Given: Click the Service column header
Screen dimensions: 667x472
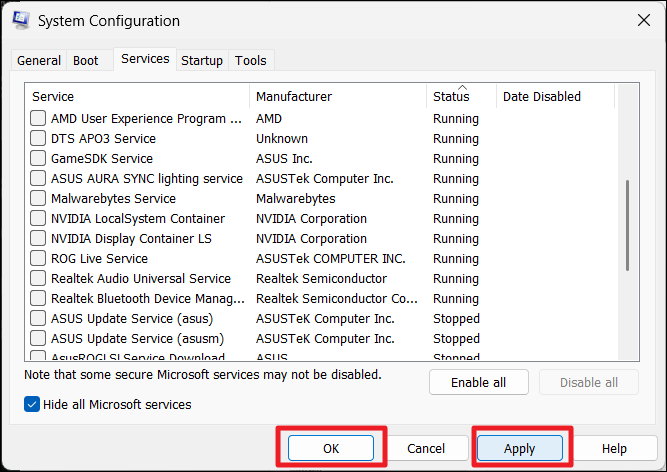Looking at the screenshot, I should (53, 97).
